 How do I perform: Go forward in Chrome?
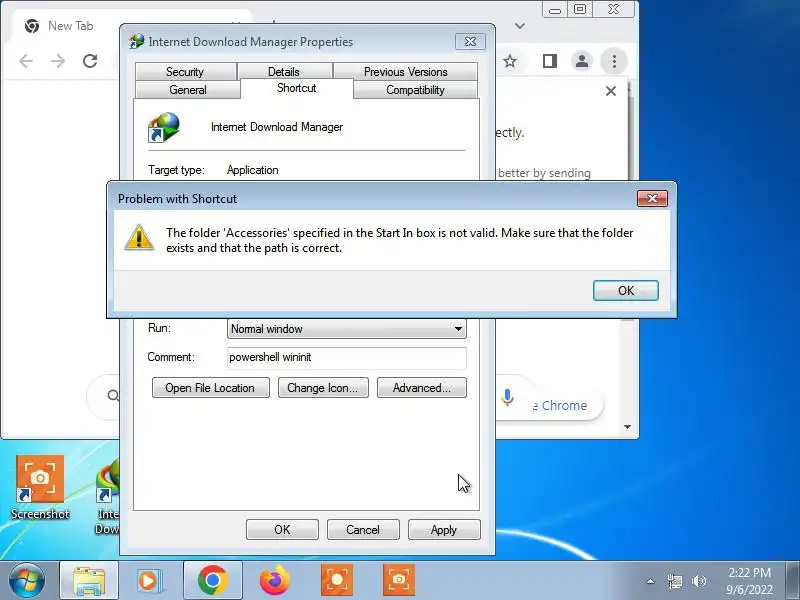[58, 61]
